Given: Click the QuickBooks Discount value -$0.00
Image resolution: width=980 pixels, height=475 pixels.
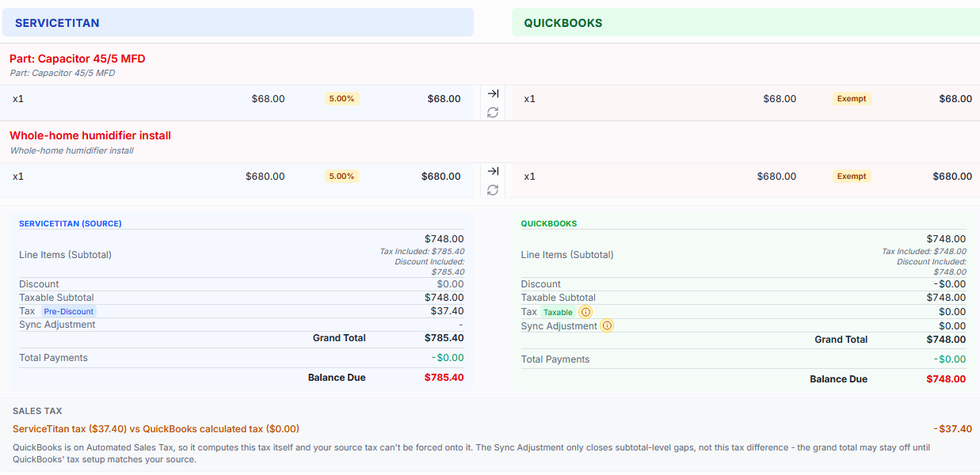Looking at the screenshot, I should [x=949, y=284].
